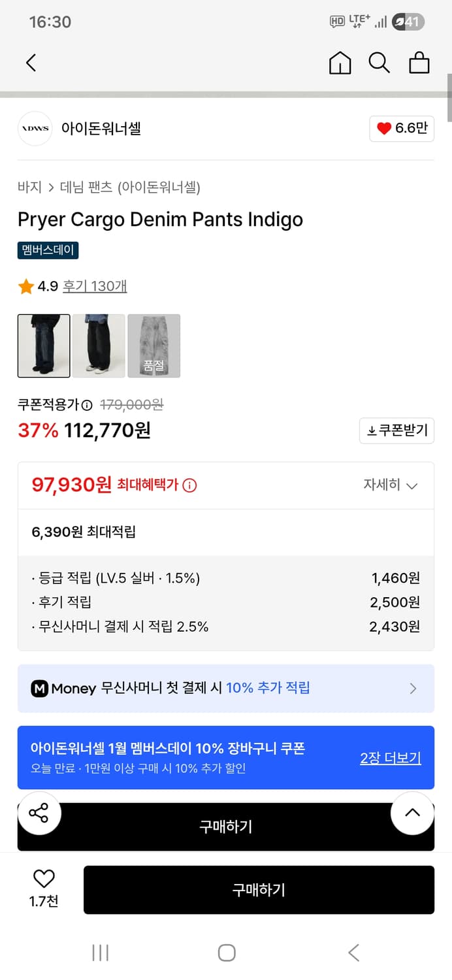Tap the search icon in the top bar
This screenshot has width=452, height=980.
(379, 63)
